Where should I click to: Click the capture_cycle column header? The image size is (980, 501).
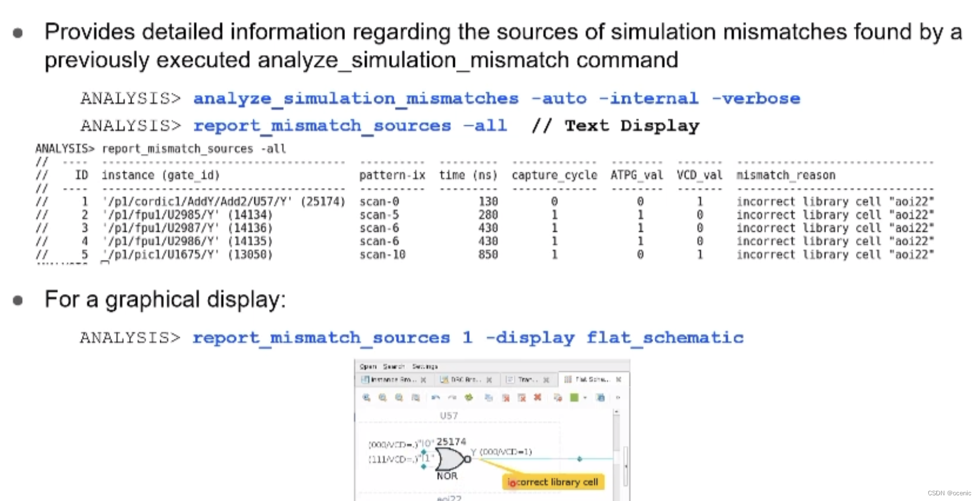tap(555, 175)
